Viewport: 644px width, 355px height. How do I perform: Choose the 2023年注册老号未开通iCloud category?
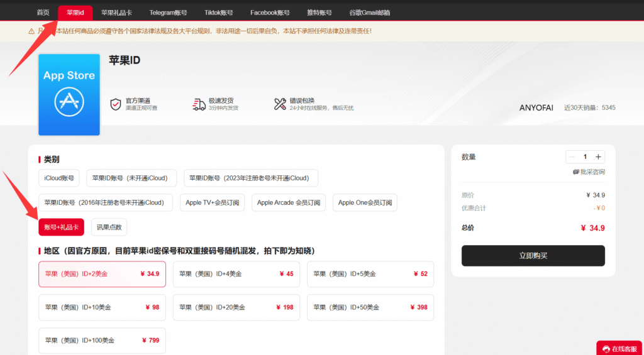[x=251, y=178]
